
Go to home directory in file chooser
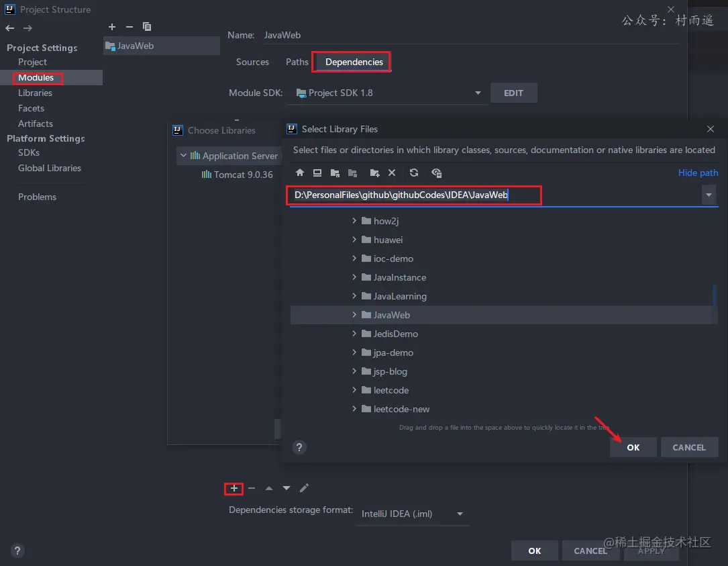point(299,173)
